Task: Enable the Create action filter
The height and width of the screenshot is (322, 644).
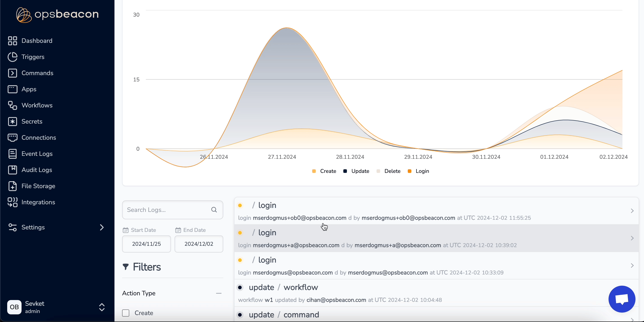Action: [126, 313]
